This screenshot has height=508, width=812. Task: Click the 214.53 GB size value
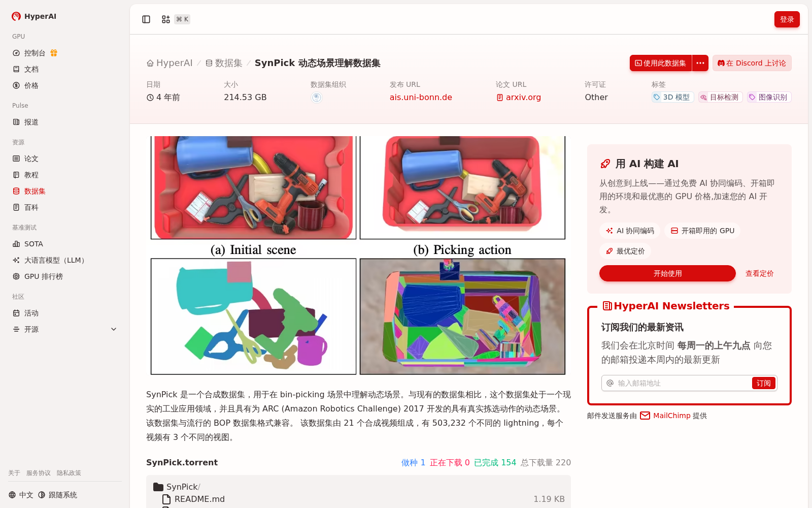click(x=245, y=97)
